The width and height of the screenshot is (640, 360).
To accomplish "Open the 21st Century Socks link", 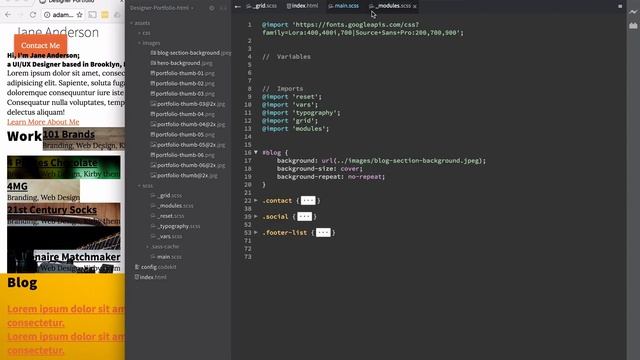I will point(52,210).
